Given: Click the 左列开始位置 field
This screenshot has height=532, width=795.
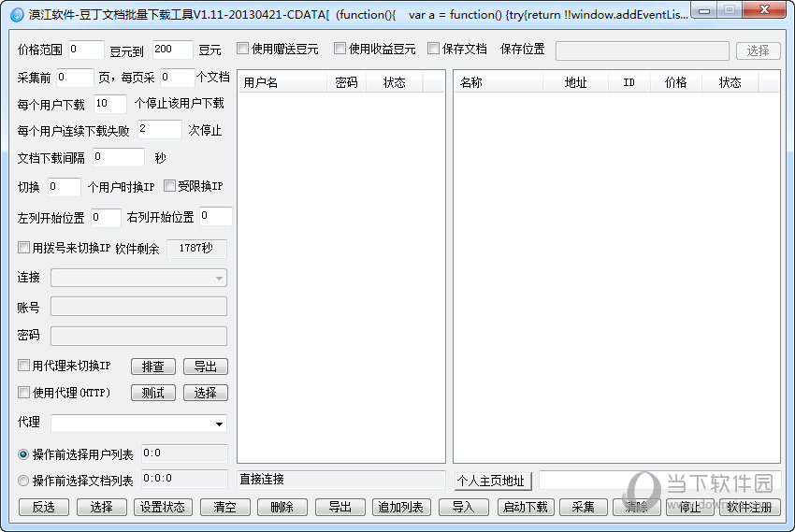Looking at the screenshot, I should (x=106, y=218).
